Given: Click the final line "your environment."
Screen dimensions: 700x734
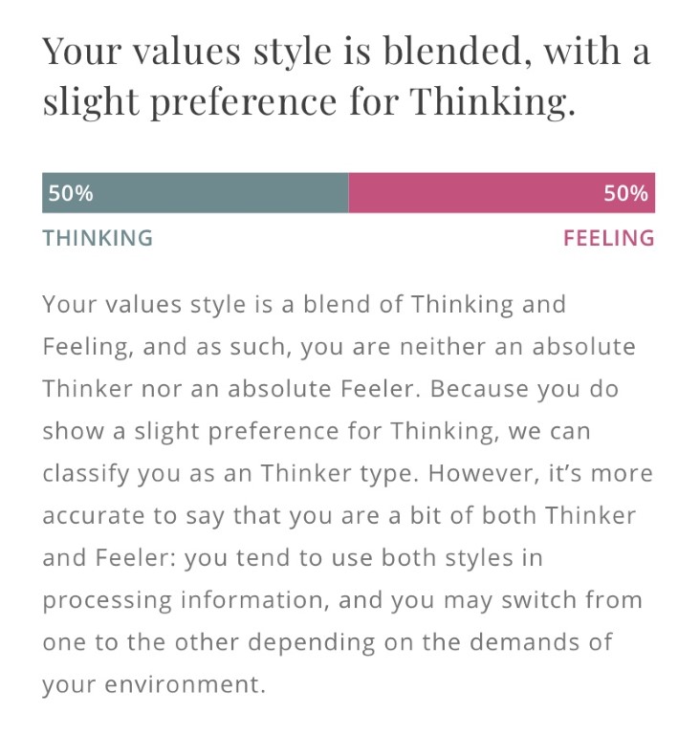Looking at the screenshot, I should coord(150,684).
